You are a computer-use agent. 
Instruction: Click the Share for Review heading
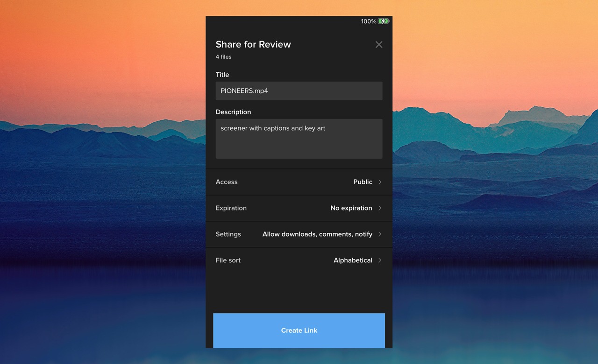point(253,44)
